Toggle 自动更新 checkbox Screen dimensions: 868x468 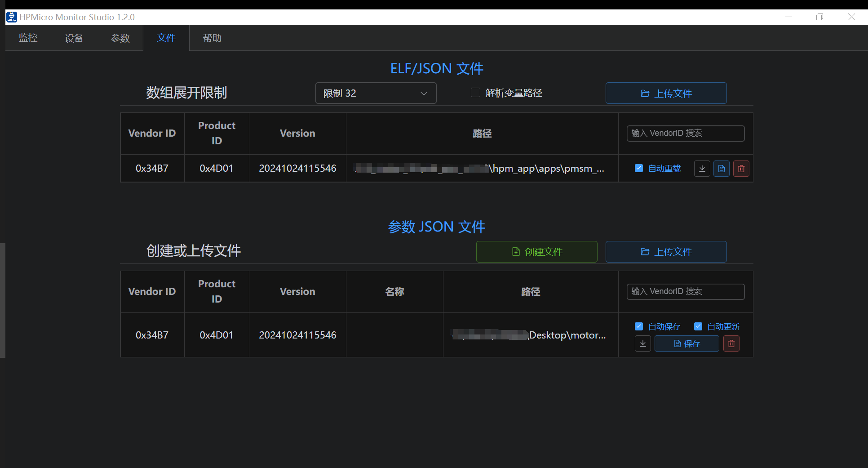(x=698, y=326)
